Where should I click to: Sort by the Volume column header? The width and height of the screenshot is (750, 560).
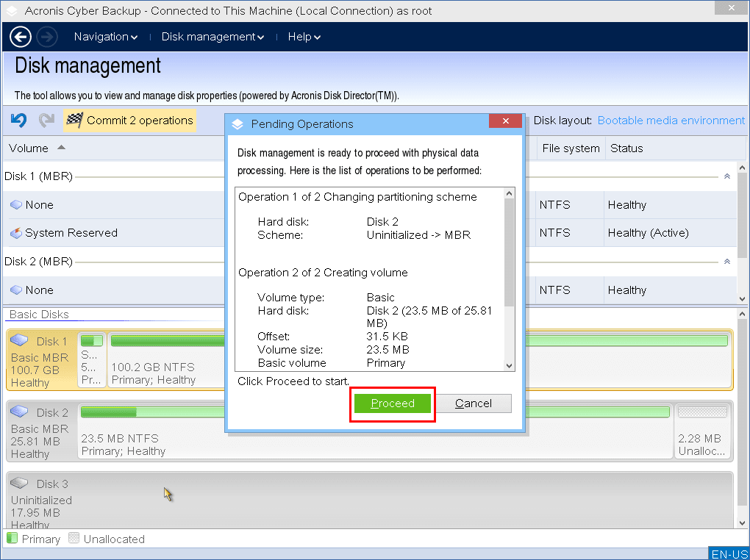(x=29, y=148)
